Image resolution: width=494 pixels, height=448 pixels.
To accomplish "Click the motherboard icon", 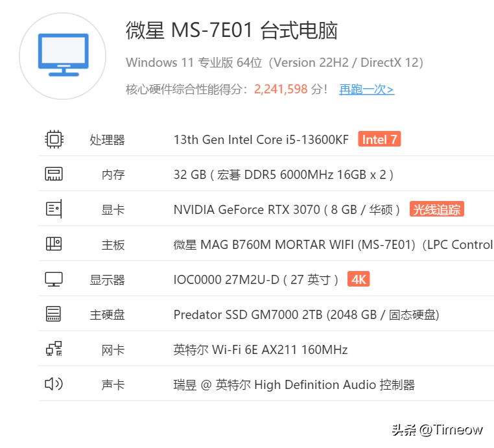I will pos(54,244).
